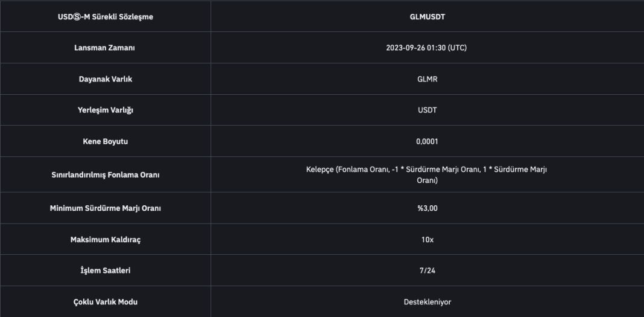Viewport: 644px width, 317px height.
Task: Select the GLMUSDT contract name cell
Action: (x=427, y=17)
